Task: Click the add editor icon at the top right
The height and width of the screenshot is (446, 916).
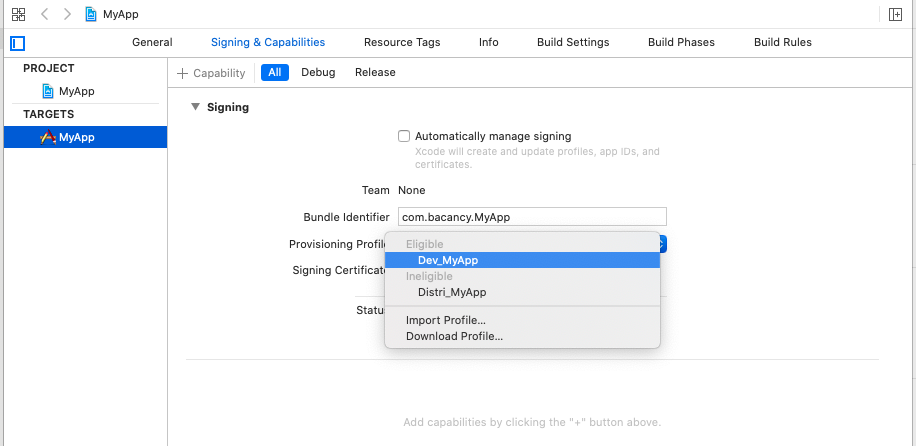Action: (x=895, y=15)
